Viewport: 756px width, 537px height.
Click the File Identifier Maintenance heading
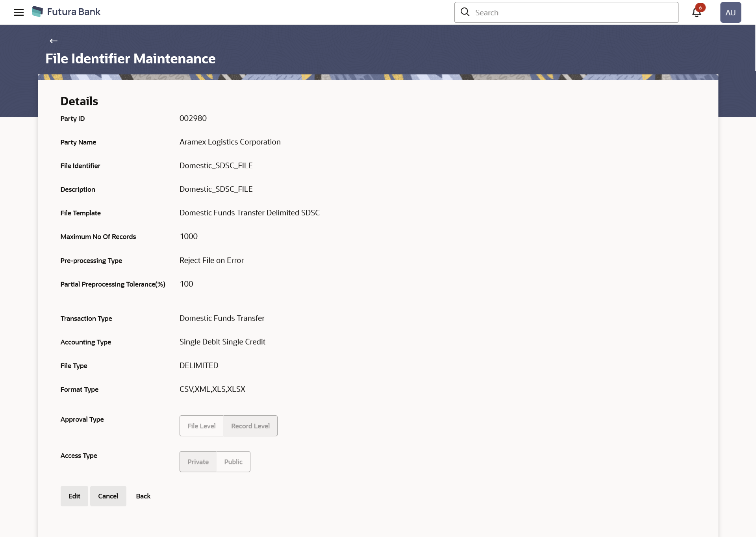pos(130,59)
